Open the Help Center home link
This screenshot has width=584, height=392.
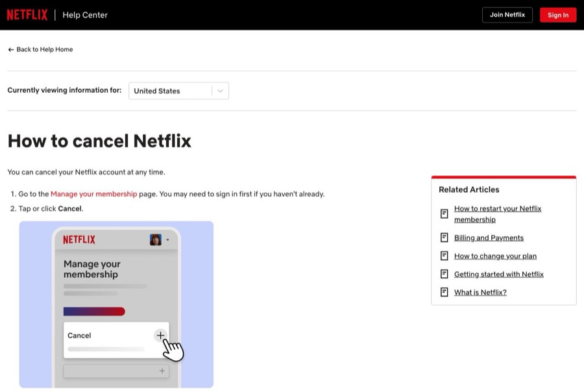click(85, 15)
